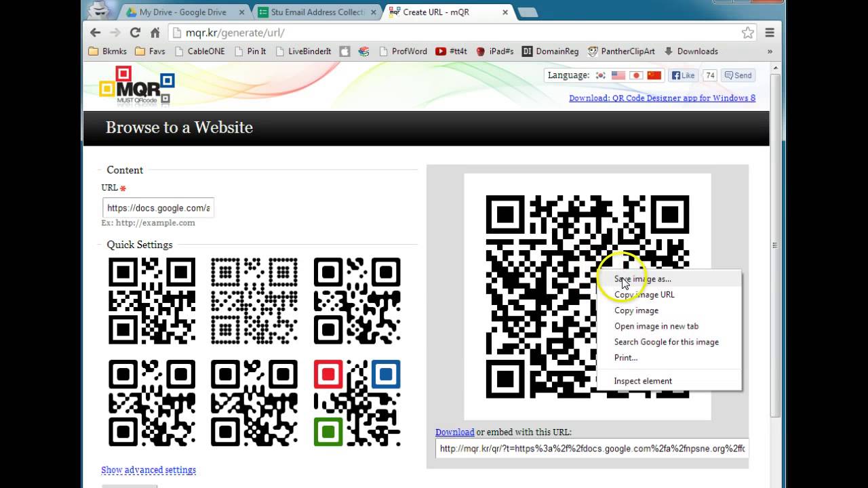Image resolution: width=868 pixels, height=488 pixels.
Task: Select "Inspect element" in context menu
Action: coord(669,381)
